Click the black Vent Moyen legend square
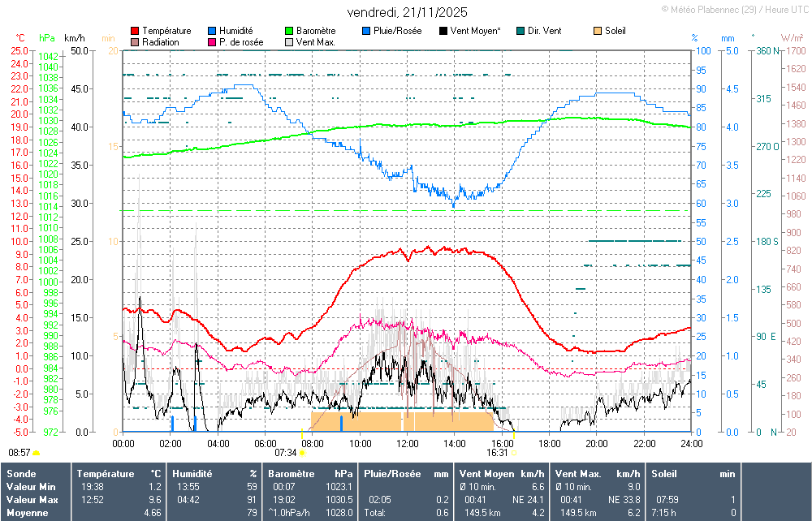812x521 pixels. [443, 31]
